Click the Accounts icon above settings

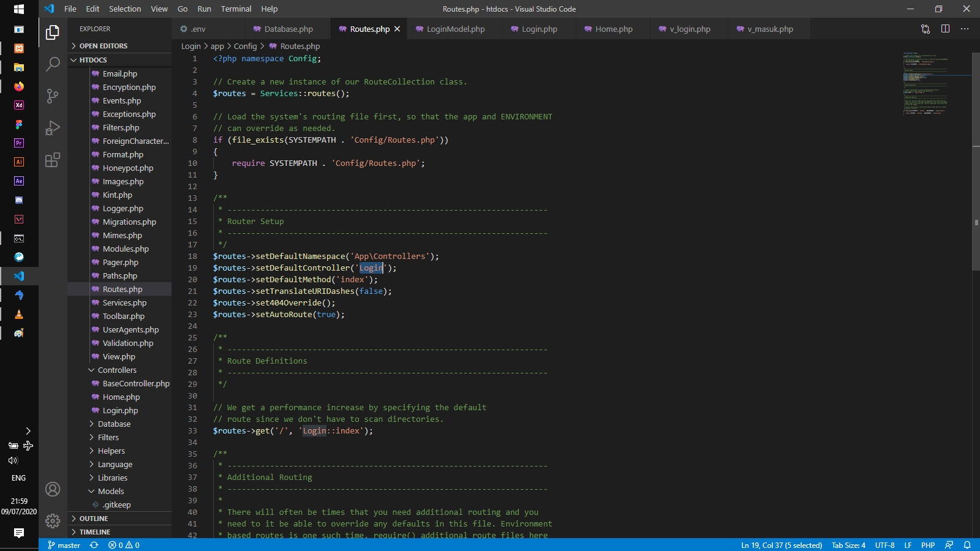pyautogui.click(x=53, y=489)
